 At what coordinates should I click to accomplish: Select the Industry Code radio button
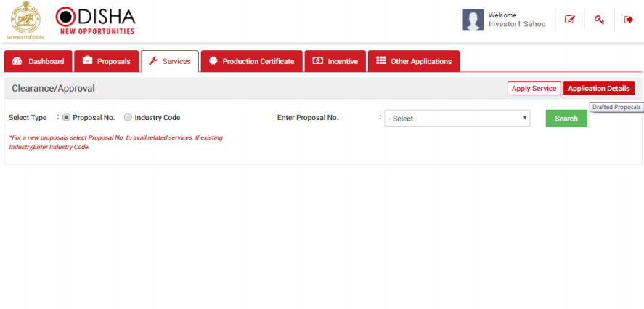click(128, 117)
